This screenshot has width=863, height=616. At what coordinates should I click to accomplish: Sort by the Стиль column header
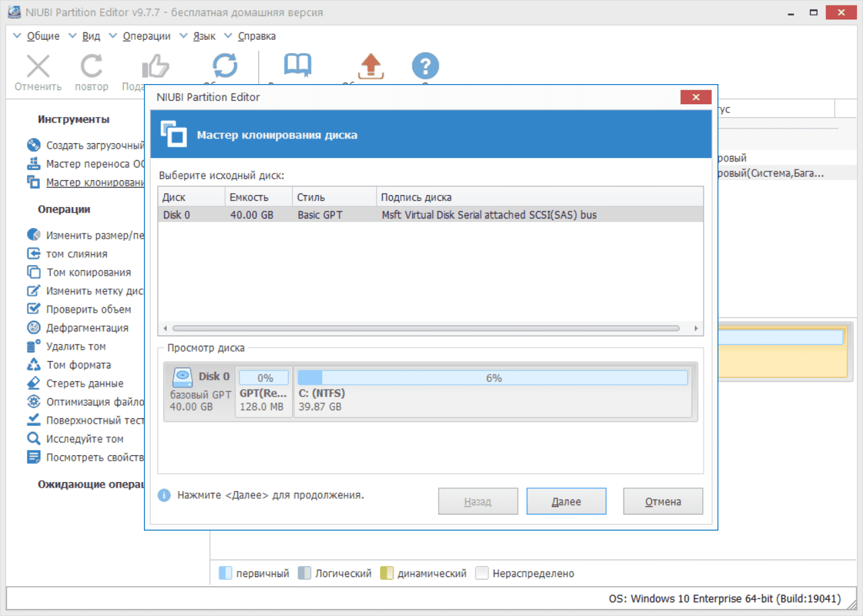tap(335, 197)
